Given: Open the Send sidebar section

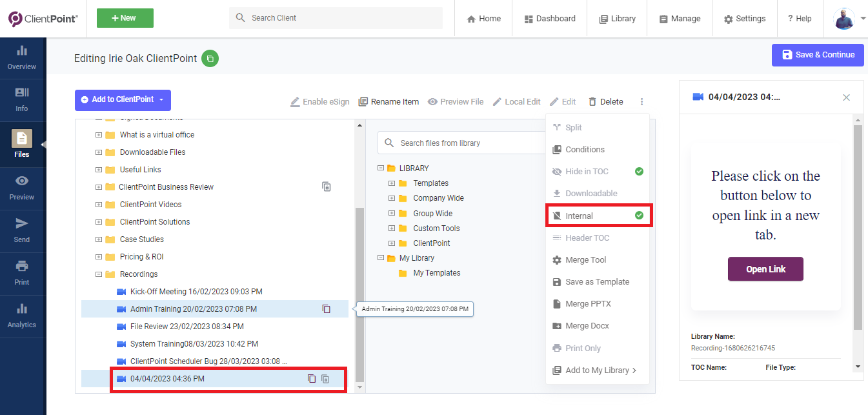Looking at the screenshot, I should pos(22,230).
